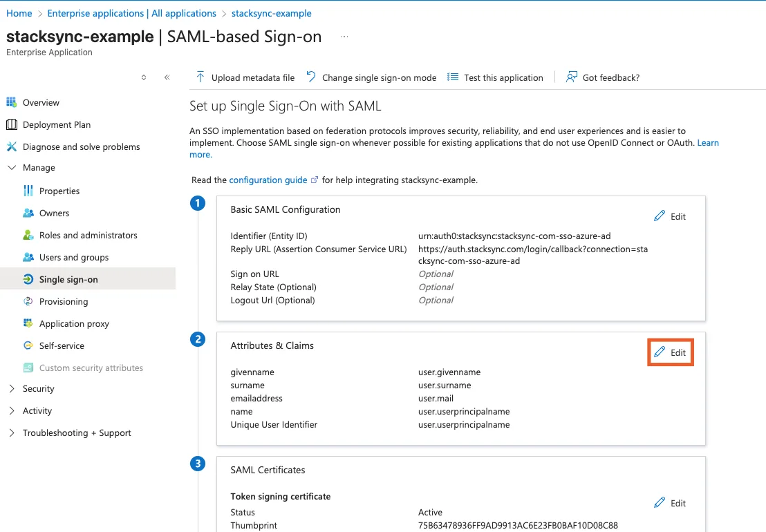Click the user.mail claim value

[436, 398]
